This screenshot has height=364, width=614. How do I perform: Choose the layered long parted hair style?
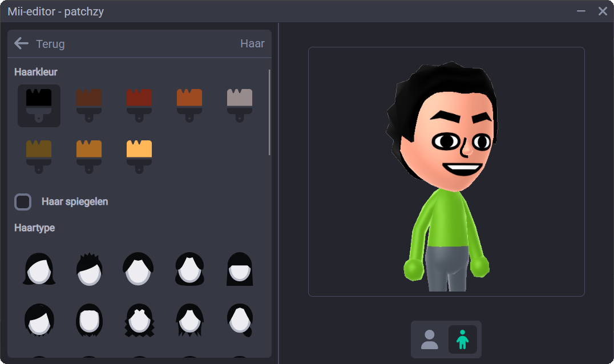tap(189, 319)
